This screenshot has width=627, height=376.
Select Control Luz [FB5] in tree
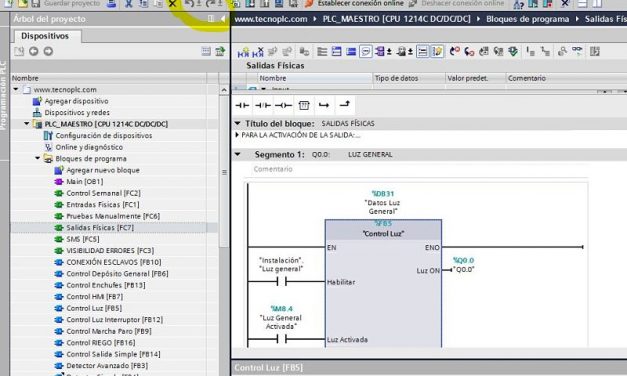point(94,308)
